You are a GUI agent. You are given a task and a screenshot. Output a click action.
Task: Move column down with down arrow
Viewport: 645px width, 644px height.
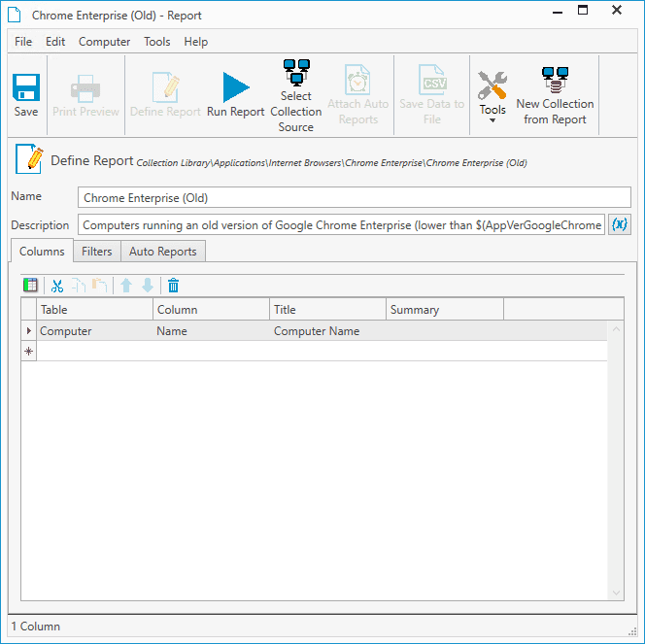[x=148, y=286]
